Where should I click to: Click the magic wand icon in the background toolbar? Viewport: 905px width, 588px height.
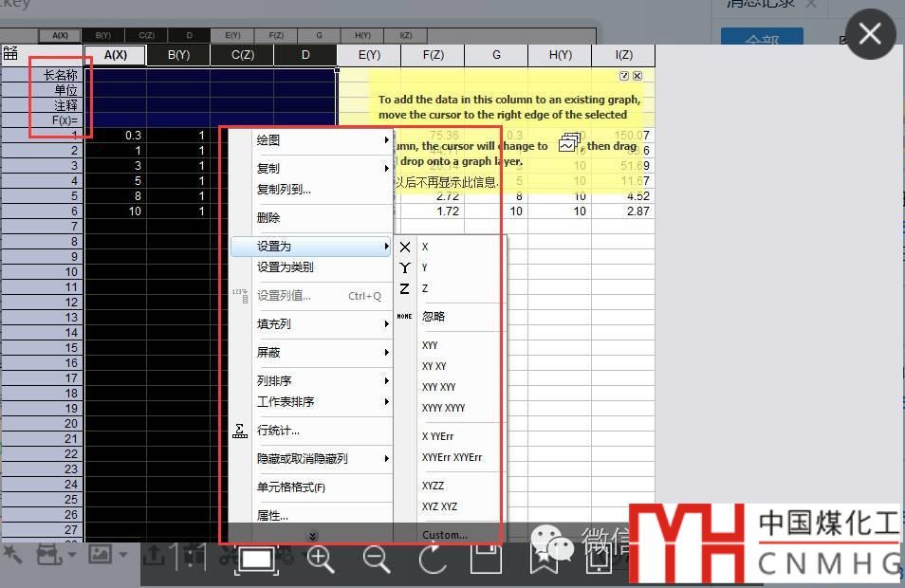coord(12,555)
